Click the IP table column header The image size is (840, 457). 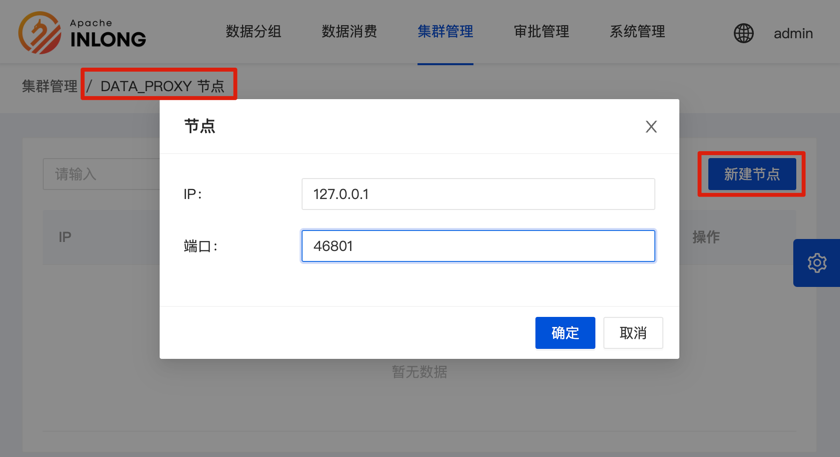65,237
